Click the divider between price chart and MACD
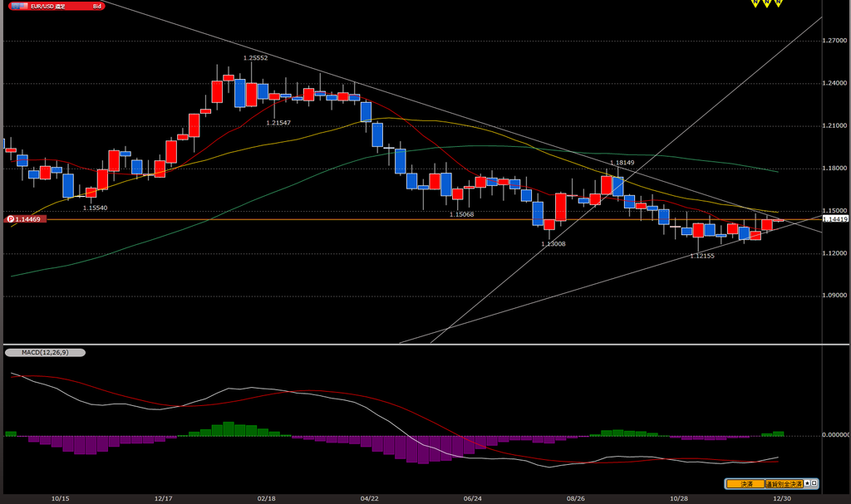Image resolution: width=851 pixels, height=504 pixels. [x=426, y=345]
